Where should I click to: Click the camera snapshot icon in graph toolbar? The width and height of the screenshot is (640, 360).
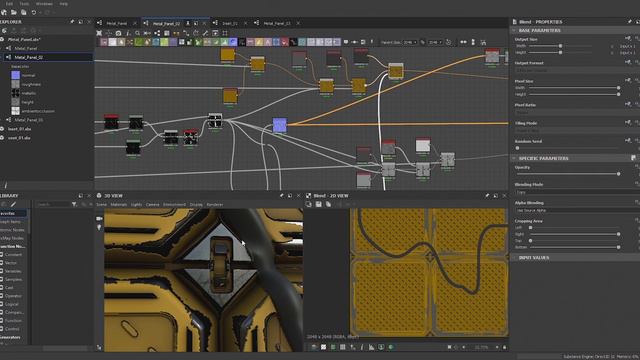(118, 33)
